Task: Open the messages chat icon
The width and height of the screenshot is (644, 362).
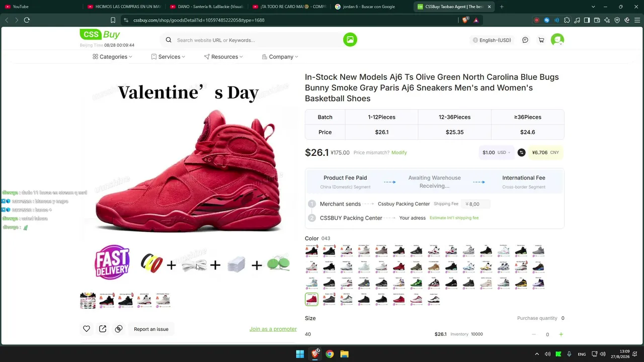Action: point(525,40)
